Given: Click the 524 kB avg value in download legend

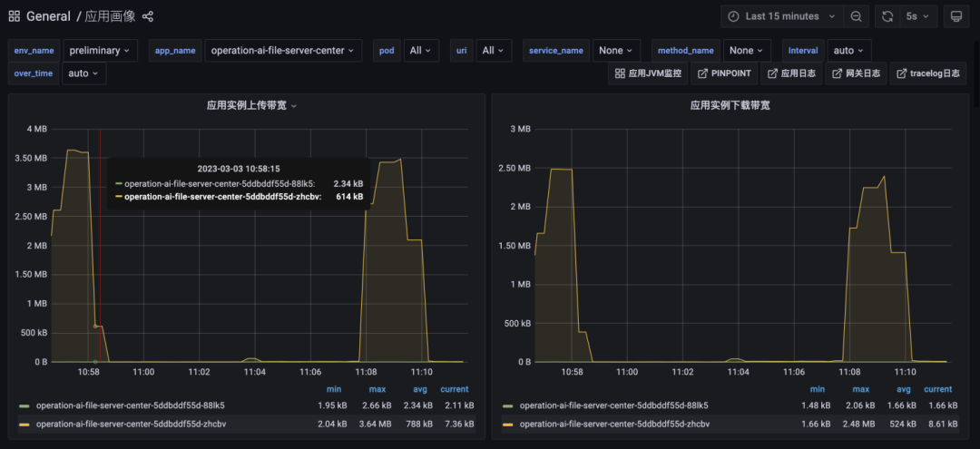Looking at the screenshot, I should (x=903, y=424).
